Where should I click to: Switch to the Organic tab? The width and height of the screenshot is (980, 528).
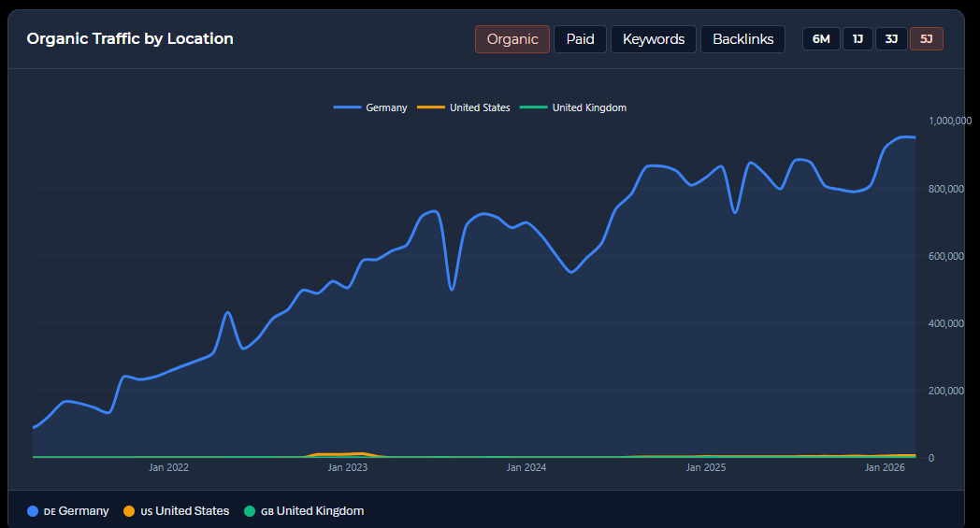(512, 39)
